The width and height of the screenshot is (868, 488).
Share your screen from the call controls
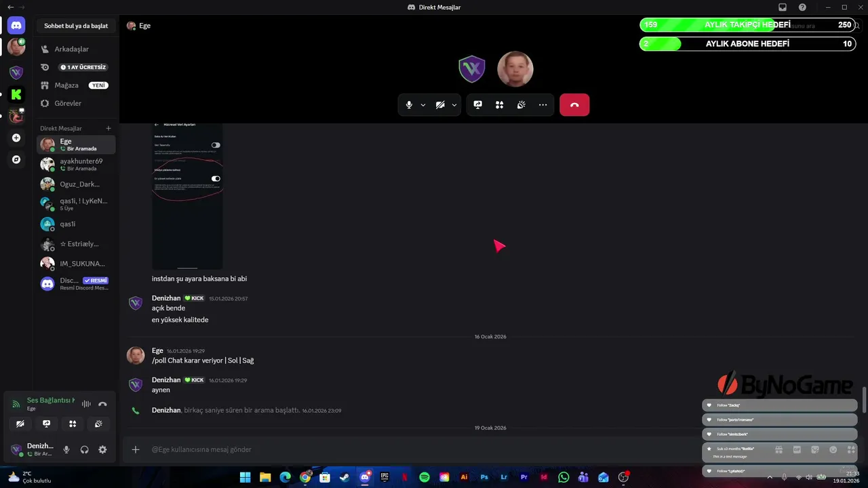point(478,105)
